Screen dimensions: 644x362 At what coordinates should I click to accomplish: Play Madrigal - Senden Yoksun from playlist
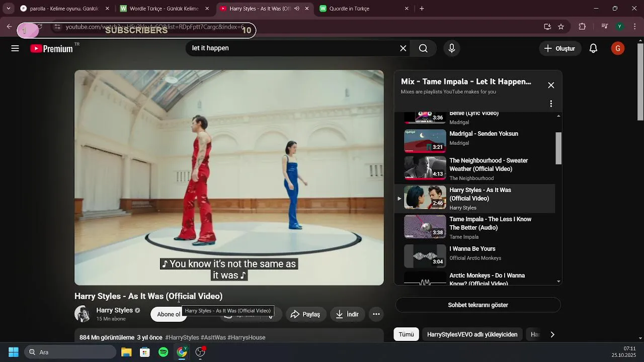point(484,134)
